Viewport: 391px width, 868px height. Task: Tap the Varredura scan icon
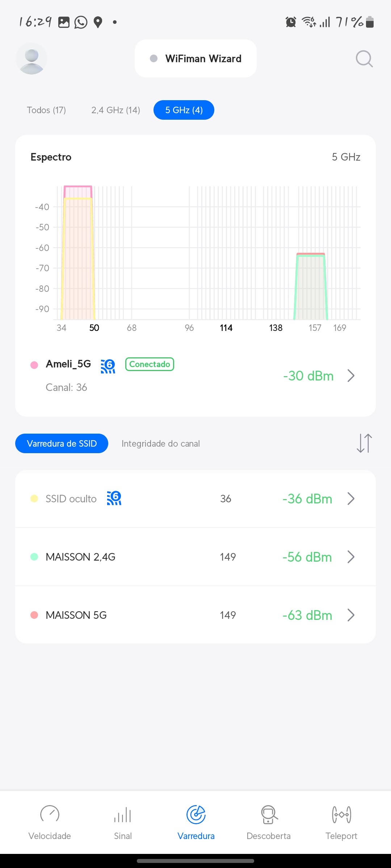tap(196, 815)
